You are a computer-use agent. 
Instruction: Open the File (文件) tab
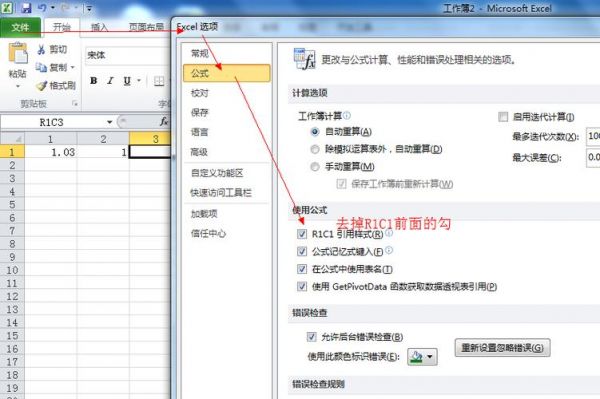20,27
